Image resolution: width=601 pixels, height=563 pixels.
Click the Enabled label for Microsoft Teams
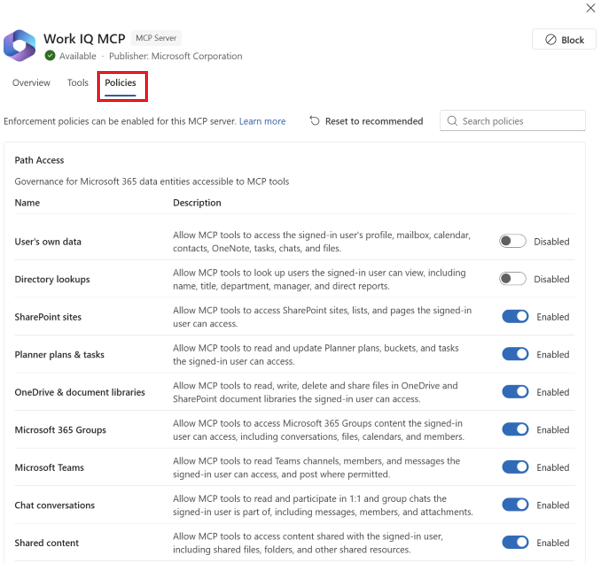point(553,468)
